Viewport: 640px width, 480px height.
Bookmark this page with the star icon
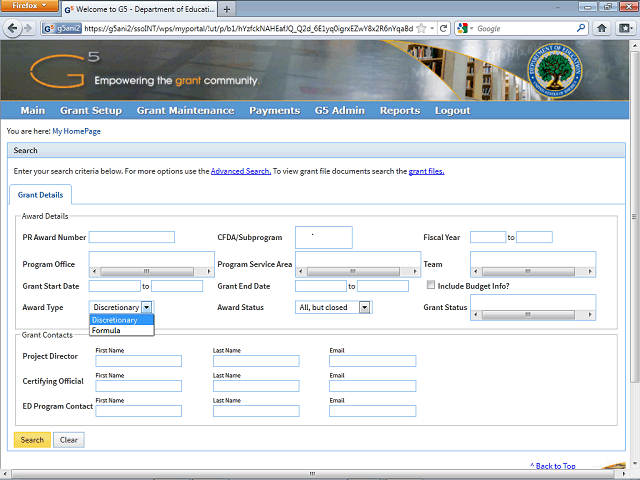(x=422, y=28)
